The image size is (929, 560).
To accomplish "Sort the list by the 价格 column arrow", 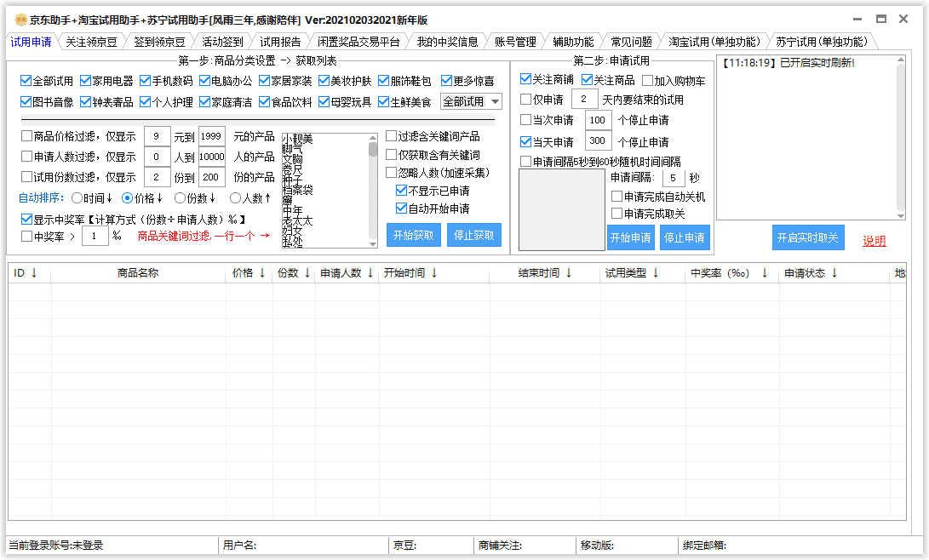I will [262, 274].
